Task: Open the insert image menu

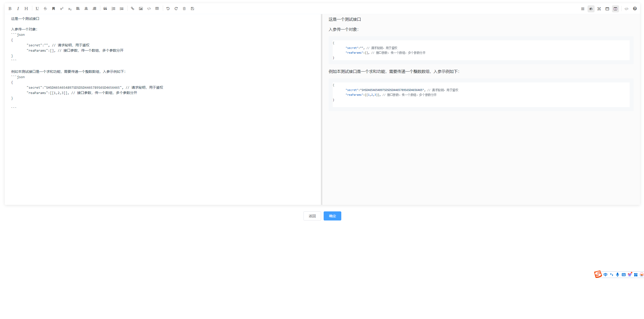Action: 141,9
